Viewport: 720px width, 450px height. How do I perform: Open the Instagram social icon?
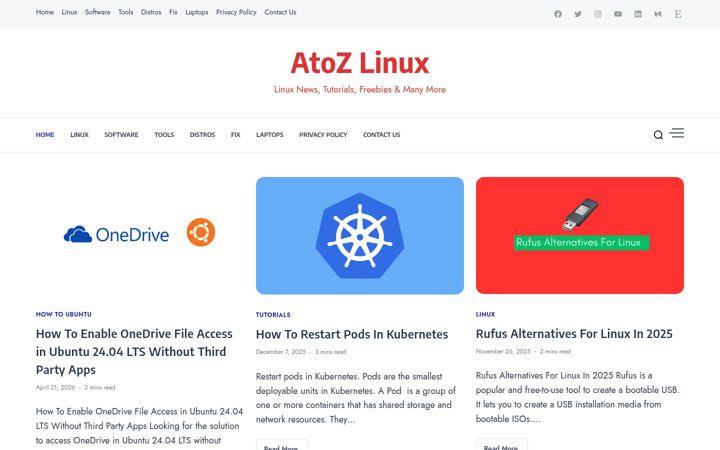pos(598,14)
